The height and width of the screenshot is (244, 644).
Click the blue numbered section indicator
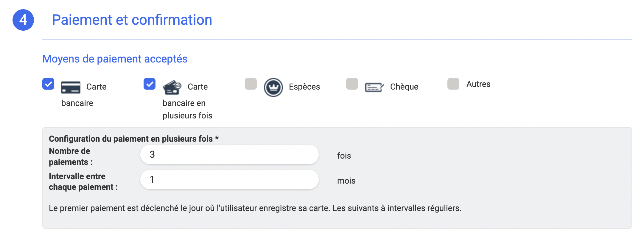tap(23, 20)
